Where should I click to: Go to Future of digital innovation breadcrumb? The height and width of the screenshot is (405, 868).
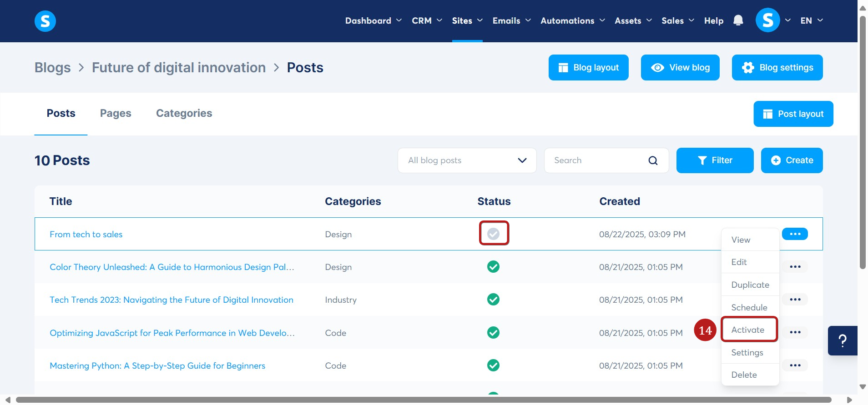pos(179,68)
